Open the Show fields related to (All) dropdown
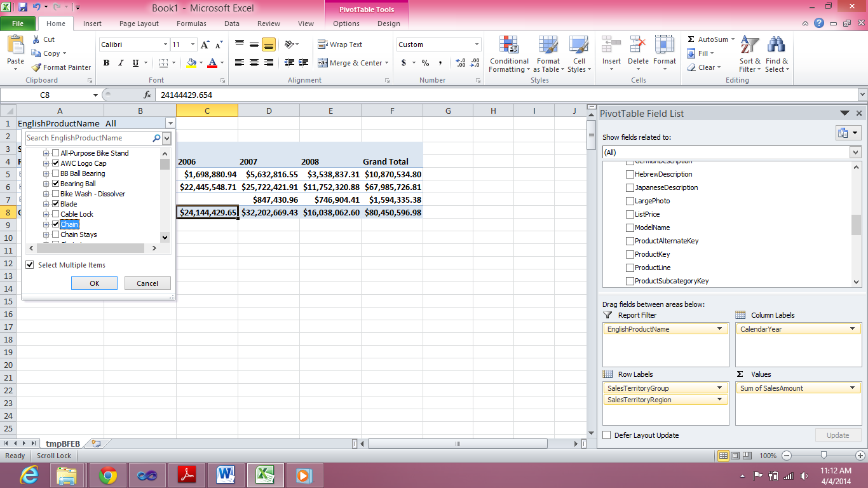This screenshot has width=868, height=488. 855,152
